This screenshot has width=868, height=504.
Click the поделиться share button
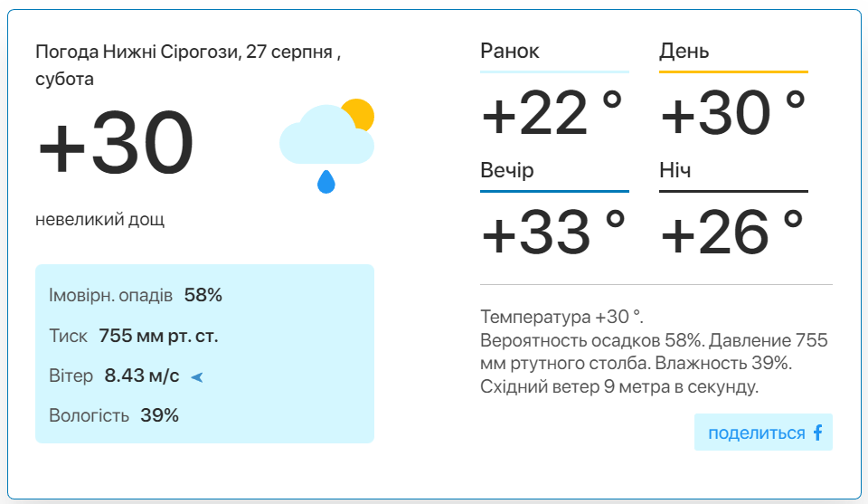click(x=763, y=432)
